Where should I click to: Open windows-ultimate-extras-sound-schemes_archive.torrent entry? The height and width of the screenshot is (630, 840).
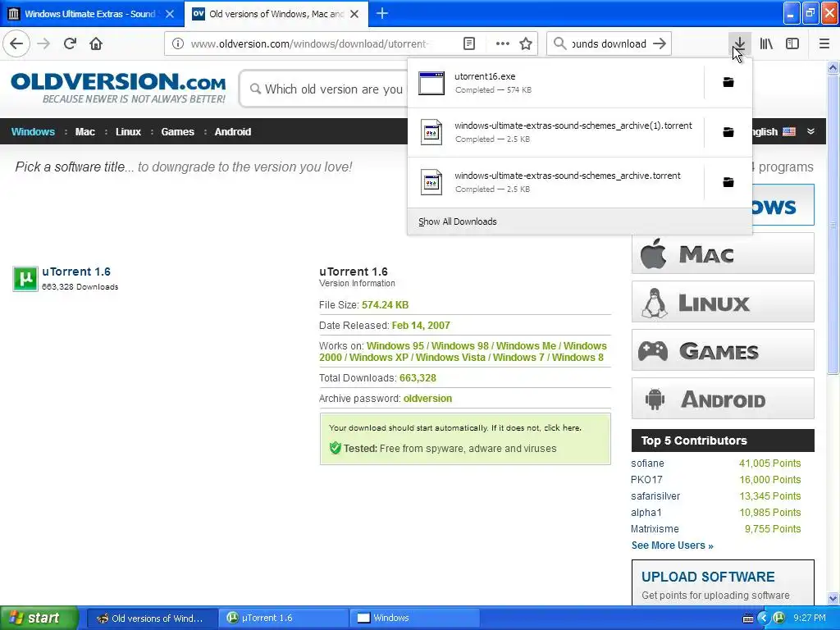coord(555,182)
